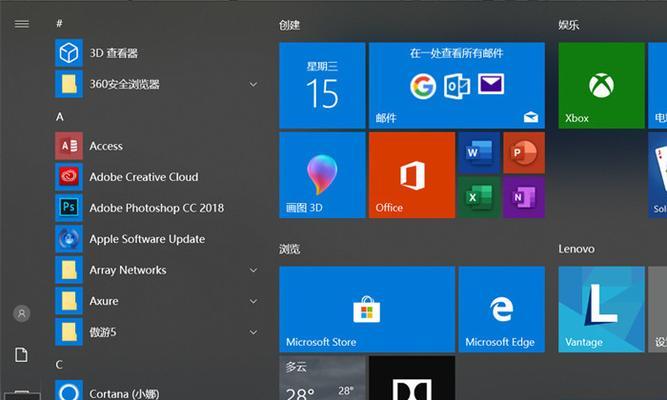Open the hamburger menu at top left
Image resolution: width=667 pixels, height=400 pixels.
coord(22,24)
